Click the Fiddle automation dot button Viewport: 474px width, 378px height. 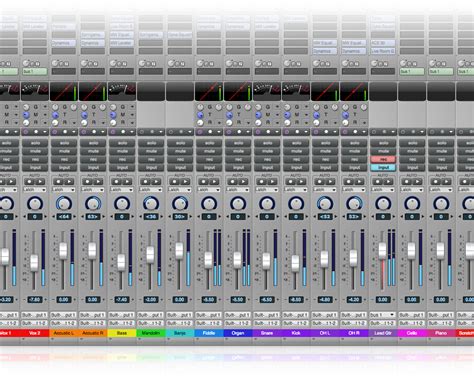(x=204, y=182)
